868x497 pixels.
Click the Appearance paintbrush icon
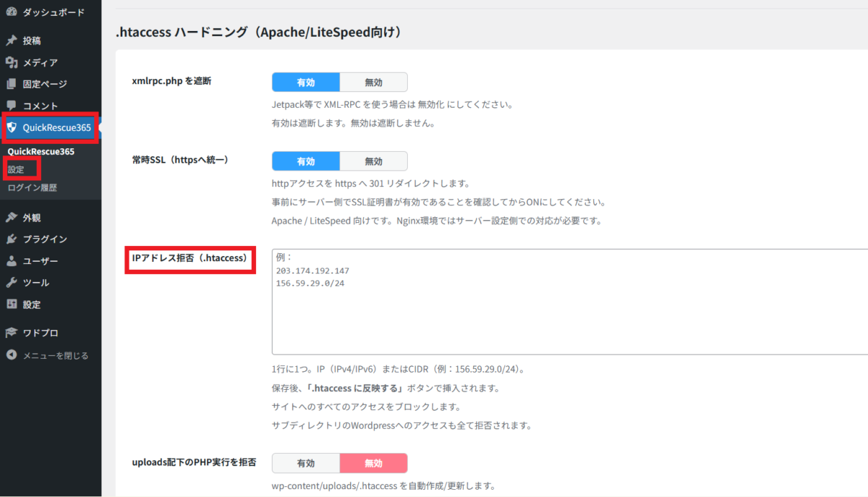(x=12, y=217)
